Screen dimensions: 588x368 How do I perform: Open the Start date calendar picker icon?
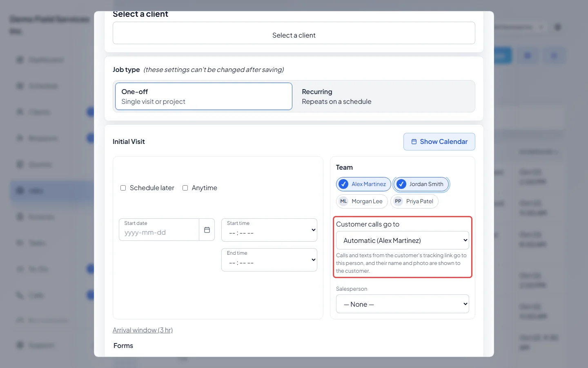click(x=207, y=230)
